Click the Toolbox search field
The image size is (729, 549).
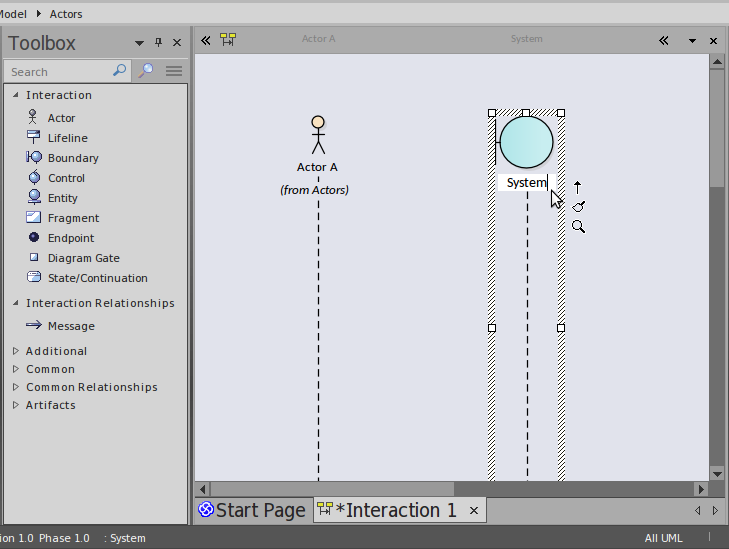(x=58, y=72)
